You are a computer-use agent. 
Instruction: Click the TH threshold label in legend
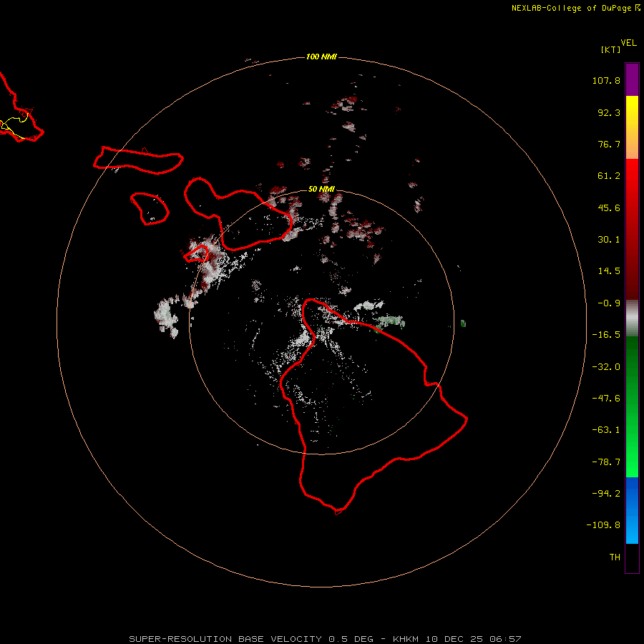point(615,557)
